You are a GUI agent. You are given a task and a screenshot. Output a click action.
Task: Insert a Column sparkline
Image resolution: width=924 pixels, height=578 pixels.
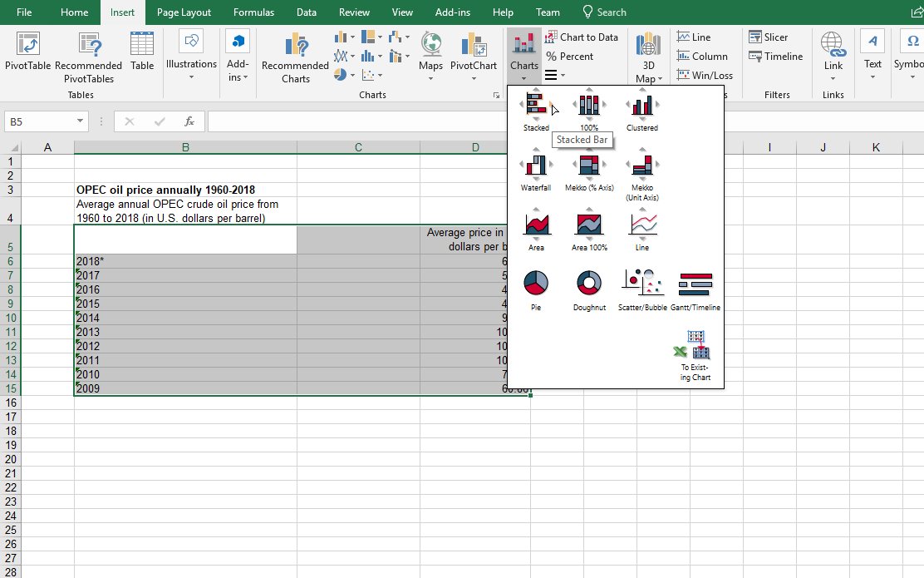coord(702,56)
